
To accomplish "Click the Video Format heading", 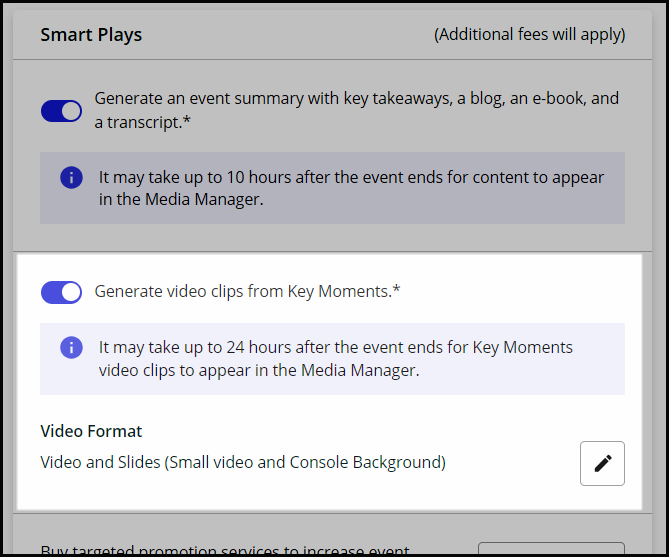I will pos(91,431).
